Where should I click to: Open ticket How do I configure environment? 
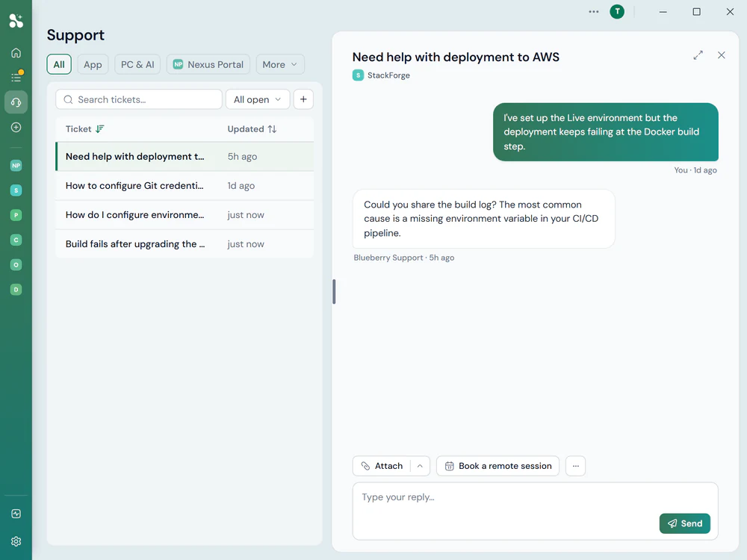pyautogui.click(x=185, y=215)
